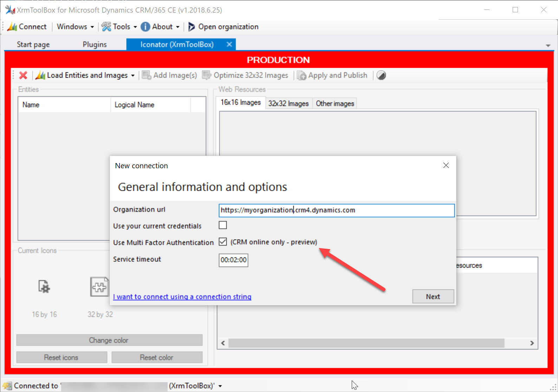Click the XrmToolBox title bar icon
The height and width of the screenshot is (392, 558).
tap(10, 10)
